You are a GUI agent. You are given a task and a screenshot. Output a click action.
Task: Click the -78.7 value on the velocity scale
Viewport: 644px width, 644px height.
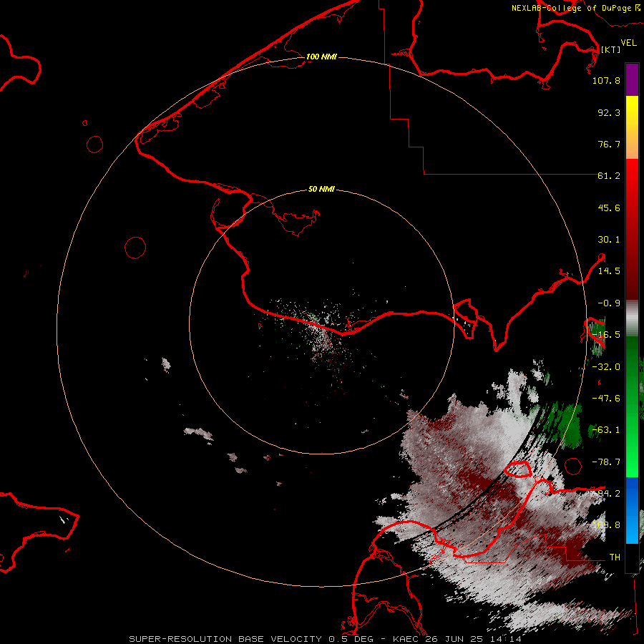[606, 462]
